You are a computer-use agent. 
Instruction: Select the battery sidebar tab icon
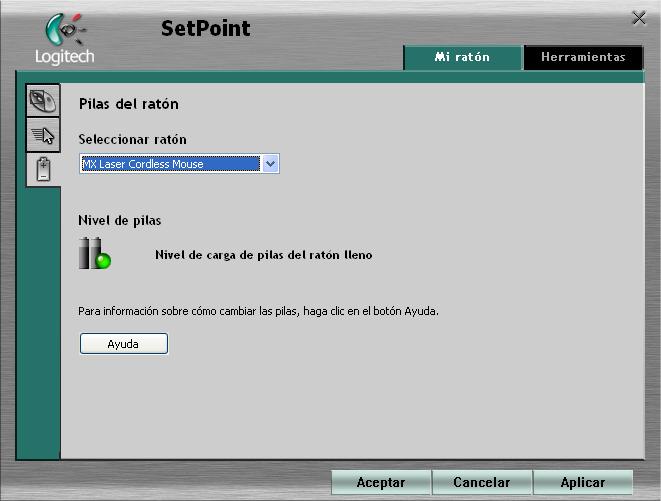43,169
